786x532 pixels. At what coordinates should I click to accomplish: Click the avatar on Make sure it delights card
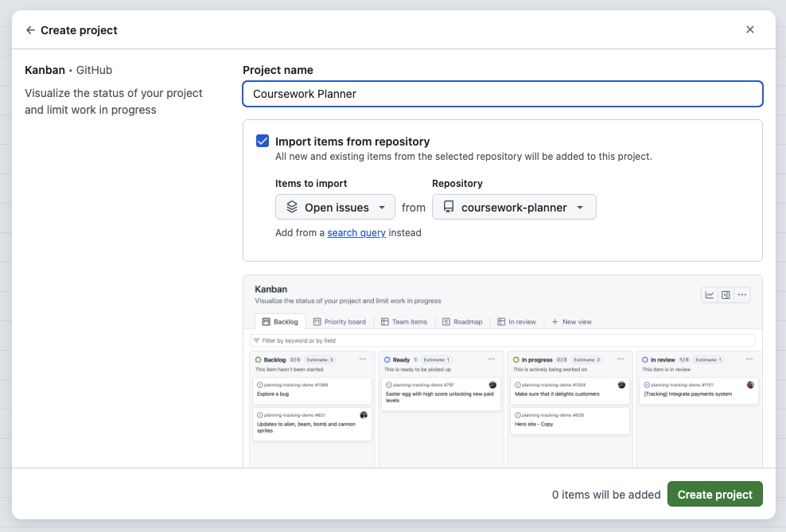pos(621,385)
